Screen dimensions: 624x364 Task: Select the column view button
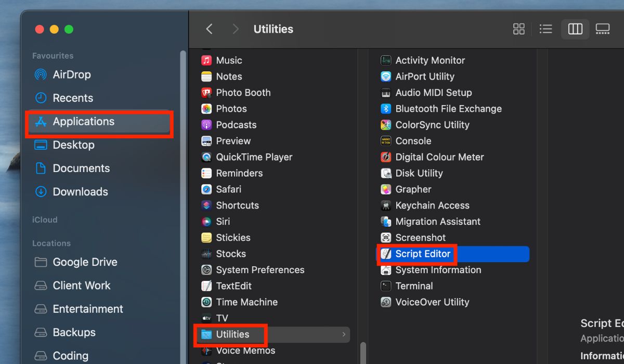[x=575, y=29]
